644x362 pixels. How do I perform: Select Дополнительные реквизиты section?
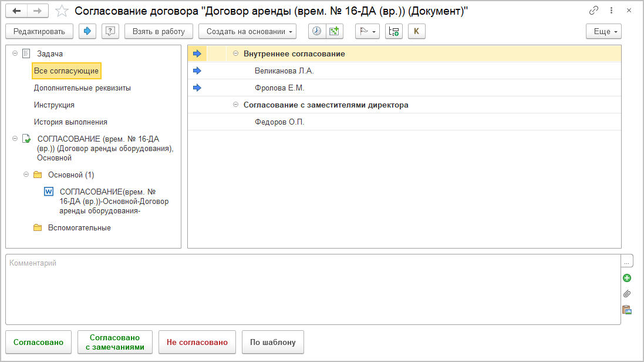click(82, 88)
